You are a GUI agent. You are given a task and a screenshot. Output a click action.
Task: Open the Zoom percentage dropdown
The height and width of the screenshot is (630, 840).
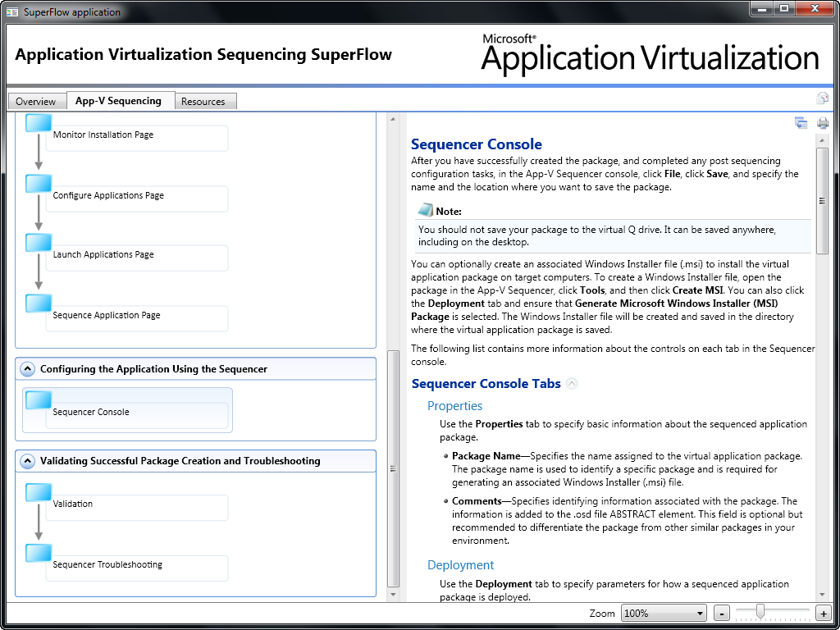[664, 614]
